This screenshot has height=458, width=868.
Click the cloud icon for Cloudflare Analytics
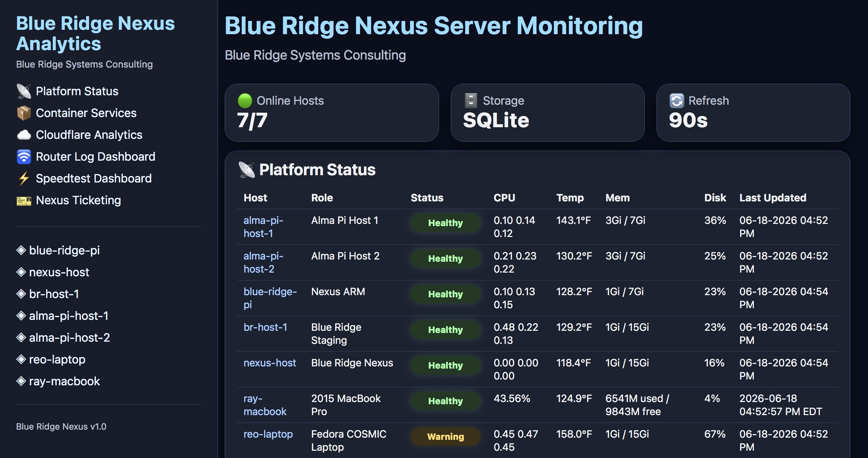click(x=24, y=135)
